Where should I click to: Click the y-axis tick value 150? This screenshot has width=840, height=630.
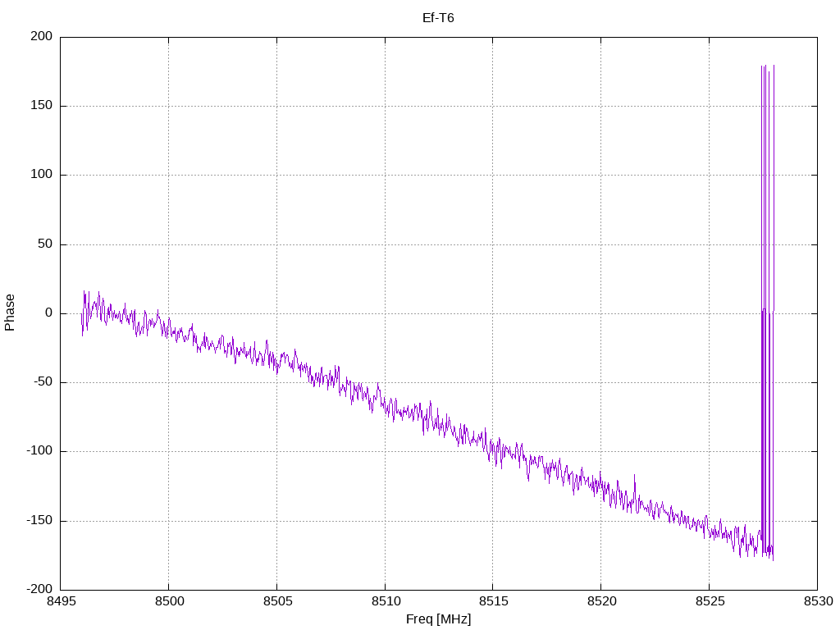click(42, 106)
